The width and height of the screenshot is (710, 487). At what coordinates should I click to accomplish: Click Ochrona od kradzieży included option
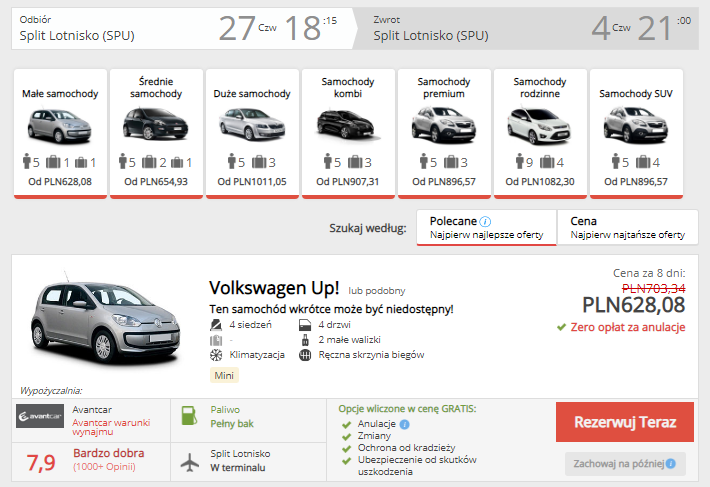407,448
